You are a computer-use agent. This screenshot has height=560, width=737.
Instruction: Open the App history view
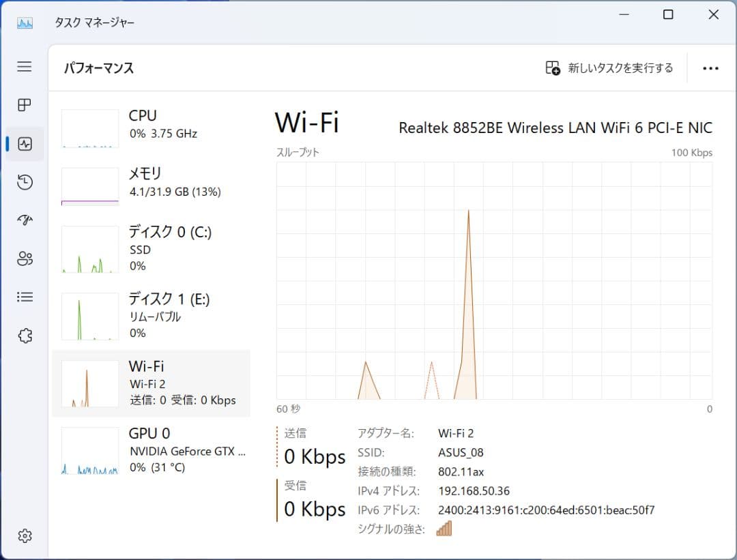coord(24,182)
